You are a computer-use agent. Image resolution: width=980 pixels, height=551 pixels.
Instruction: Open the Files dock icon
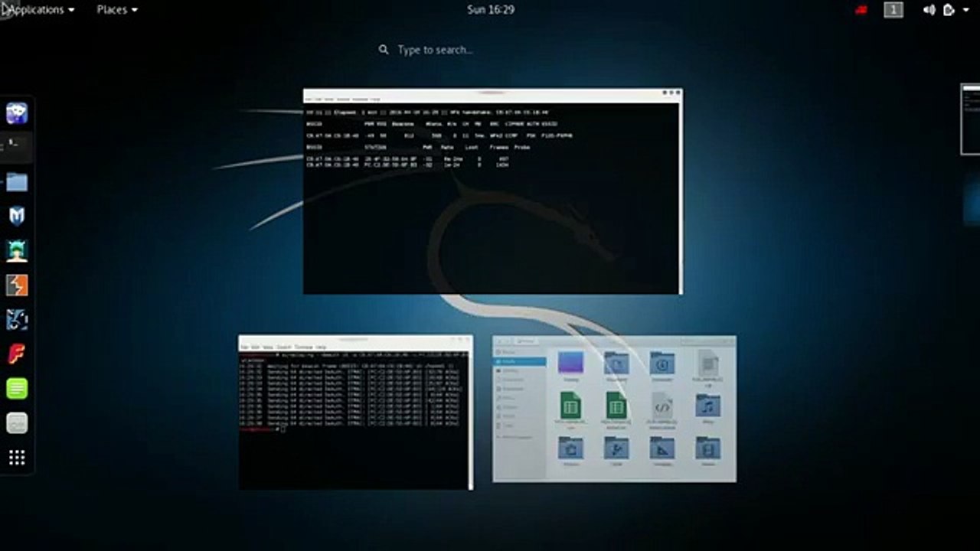tap(17, 181)
